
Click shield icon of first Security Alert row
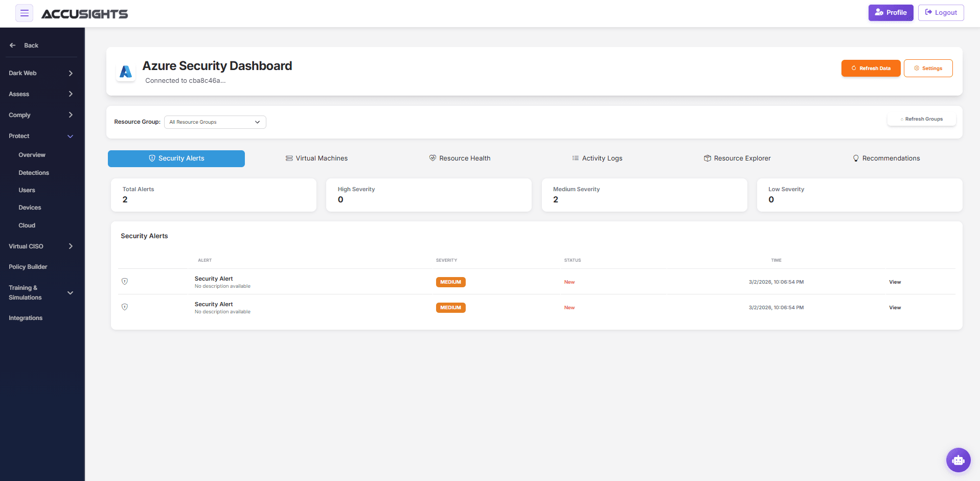coord(125,282)
